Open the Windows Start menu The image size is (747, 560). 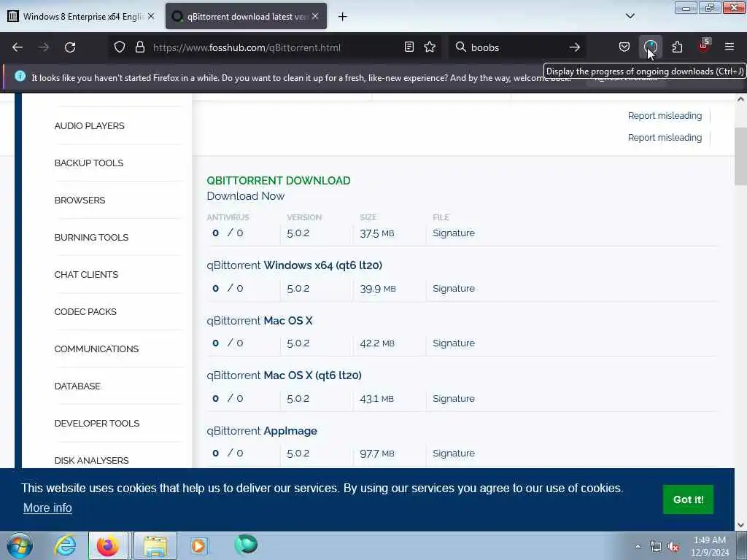pyautogui.click(x=20, y=545)
